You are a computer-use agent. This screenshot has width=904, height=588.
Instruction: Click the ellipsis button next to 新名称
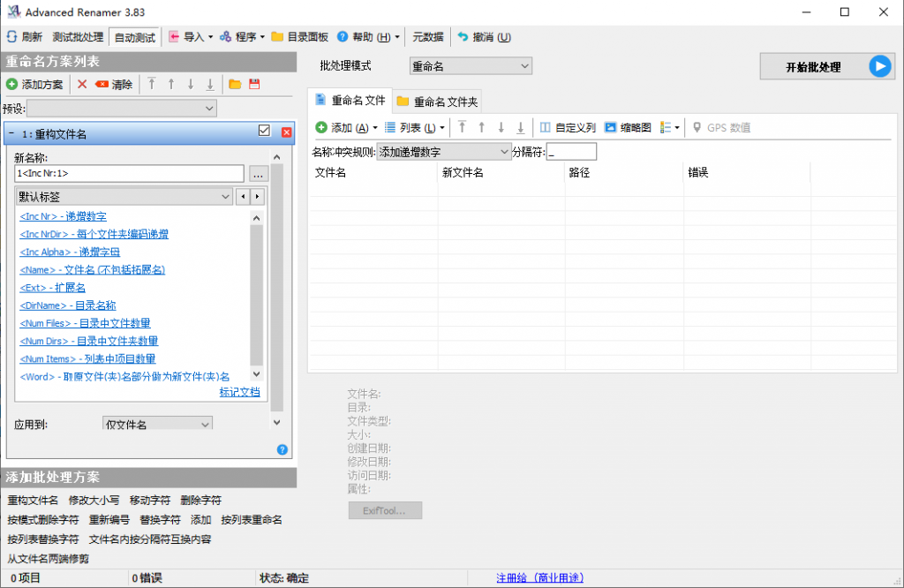[259, 174]
